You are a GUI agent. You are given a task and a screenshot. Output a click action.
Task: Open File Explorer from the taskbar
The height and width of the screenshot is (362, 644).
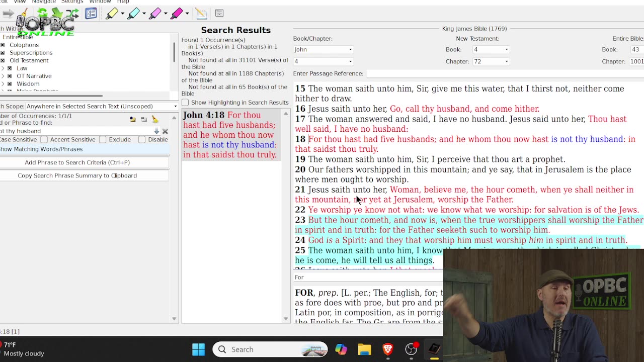[364, 349]
